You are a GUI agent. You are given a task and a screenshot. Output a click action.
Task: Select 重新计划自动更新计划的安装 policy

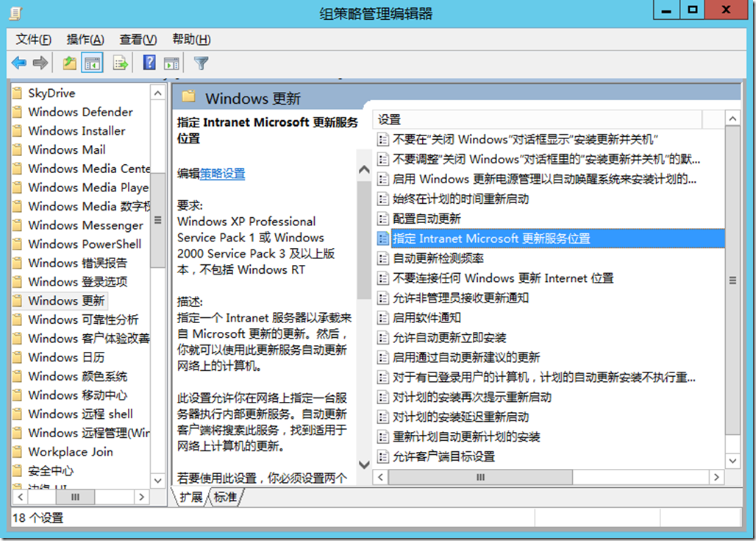pos(466,436)
